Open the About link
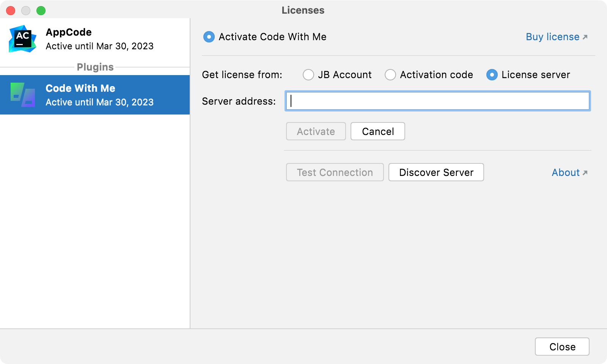The height and width of the screenshot is (364, 607). coord(569,173)
